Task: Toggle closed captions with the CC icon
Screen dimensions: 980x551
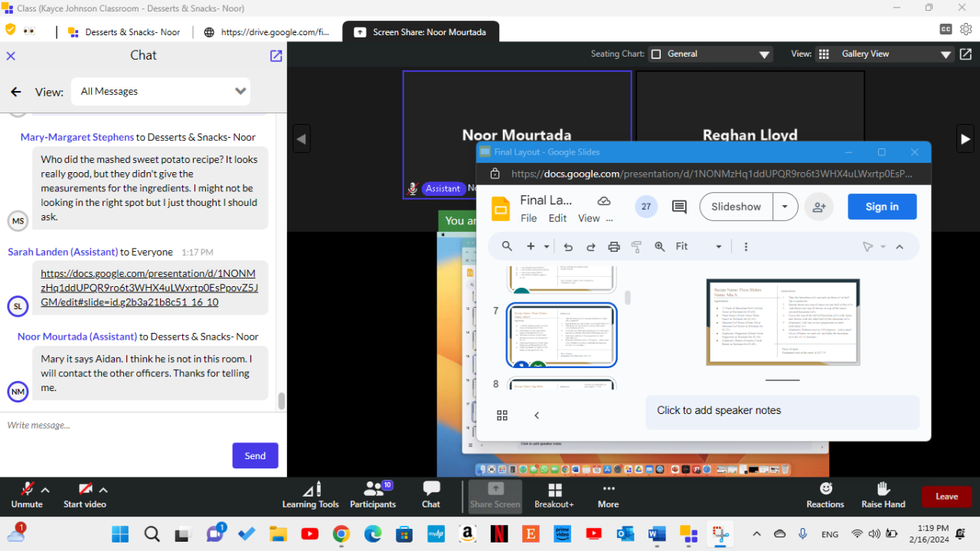Action: (946, 29)
